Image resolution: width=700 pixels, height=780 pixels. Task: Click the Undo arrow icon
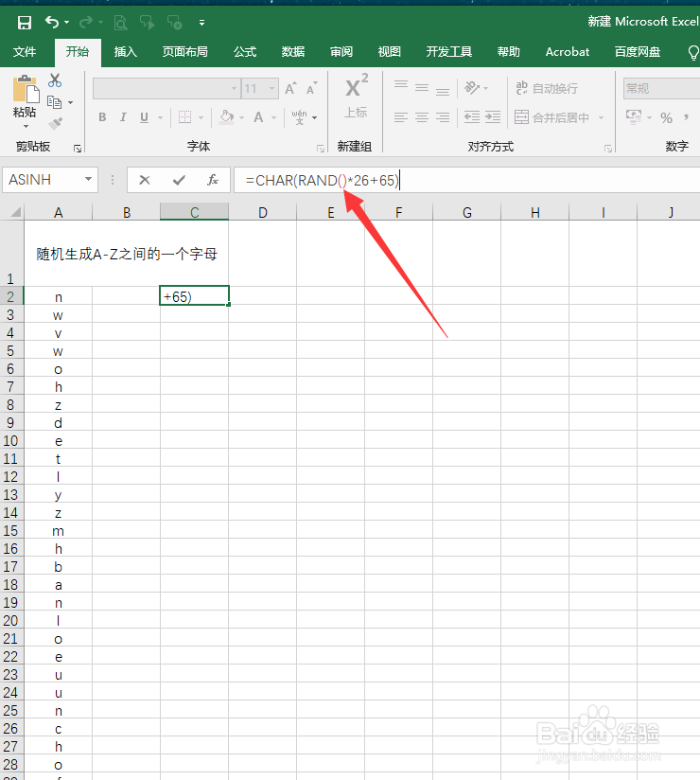(52, 22)
